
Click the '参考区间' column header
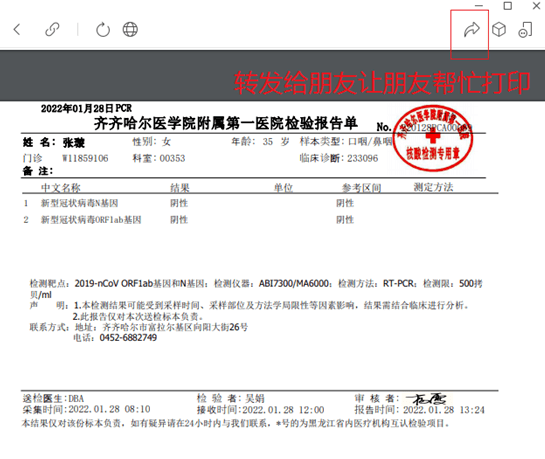pyautogui.click(x=361, y=188)
